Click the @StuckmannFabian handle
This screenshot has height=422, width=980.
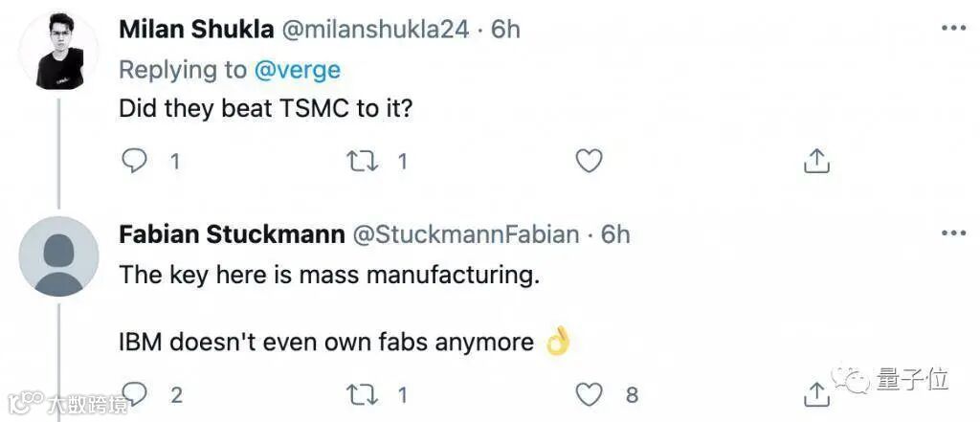tap(468, 234)
